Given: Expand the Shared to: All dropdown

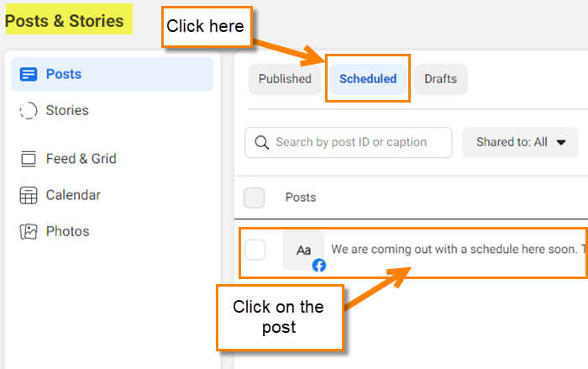Looking at the screenshot, I should click(x=520, y=142).
